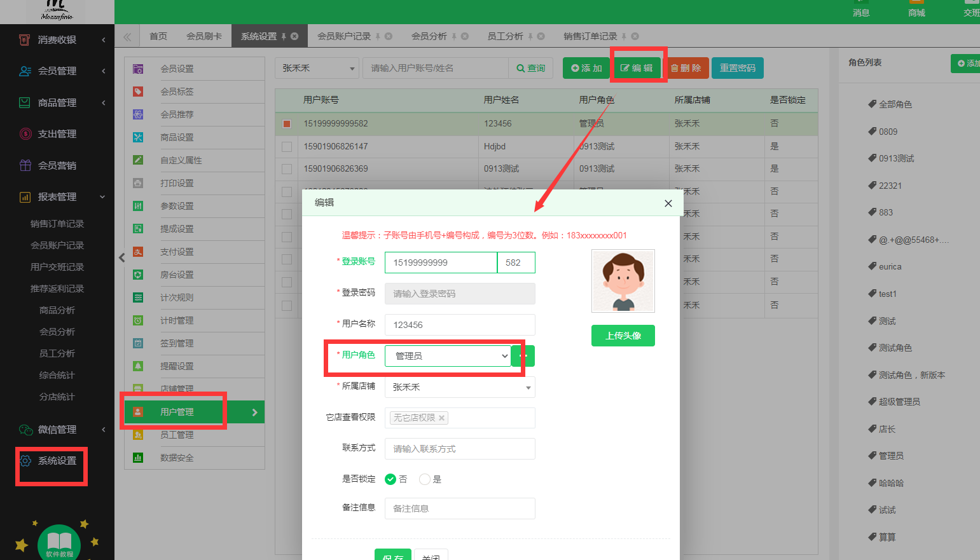Expand the 所属店铺 dropdown in dialog
Viewport: 980px width, 560px height.
[459, 387]
